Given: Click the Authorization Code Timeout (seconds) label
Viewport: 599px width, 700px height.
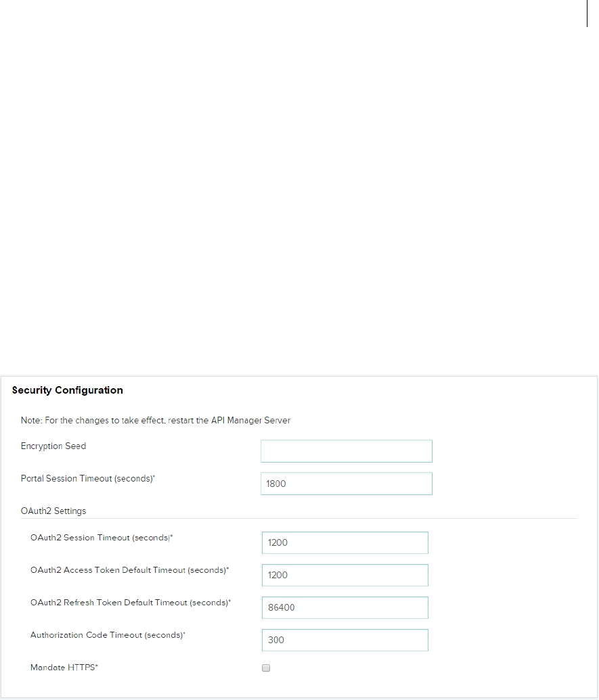Looking at the screenshot, I should click(x=108, y=635).
